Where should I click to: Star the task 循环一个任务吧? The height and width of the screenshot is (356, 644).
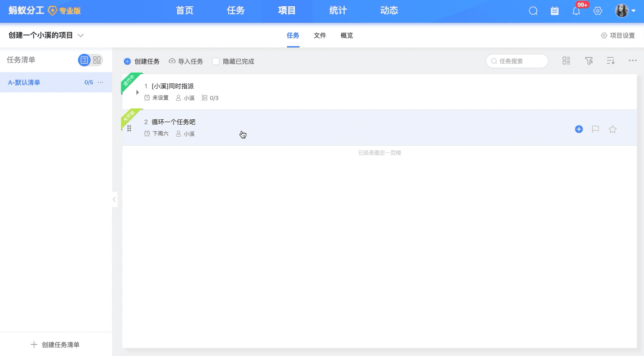pos(613,129)
